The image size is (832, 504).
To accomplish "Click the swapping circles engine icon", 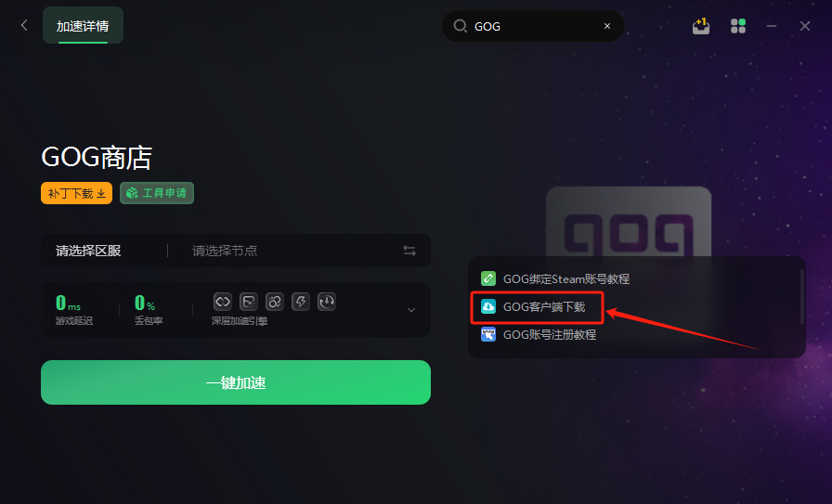I will pyautogui.click(x=274, y=302).
